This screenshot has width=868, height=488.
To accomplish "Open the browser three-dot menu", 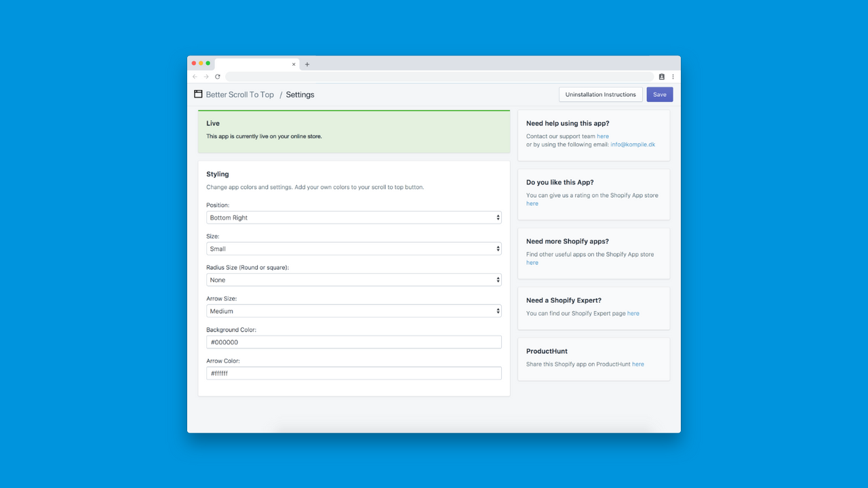I will click(673, 77).
